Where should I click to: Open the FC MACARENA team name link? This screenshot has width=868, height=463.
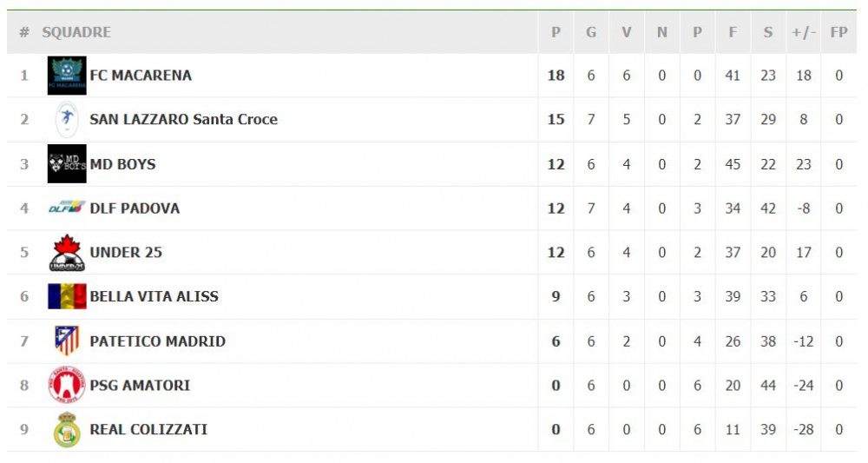(x=141, y=76)
